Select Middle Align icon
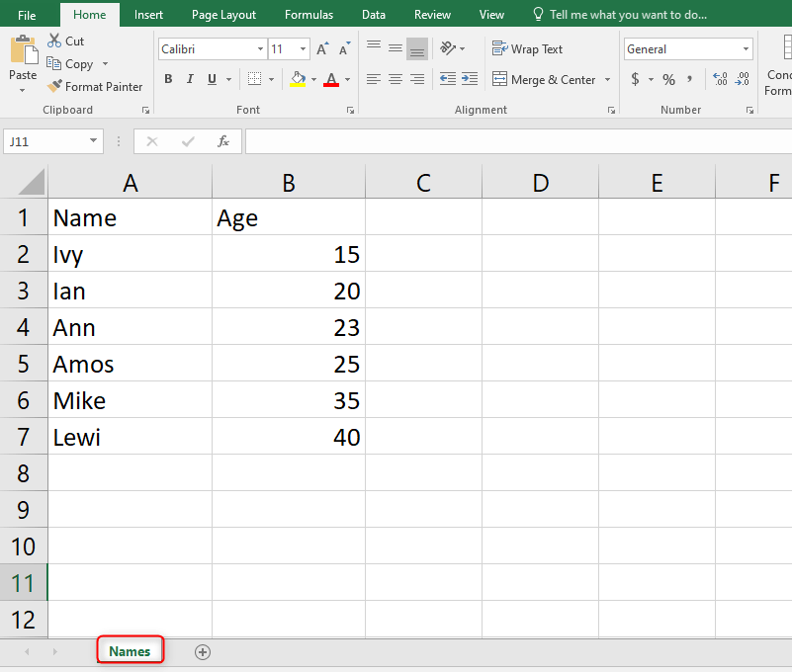 coord(396,48)
